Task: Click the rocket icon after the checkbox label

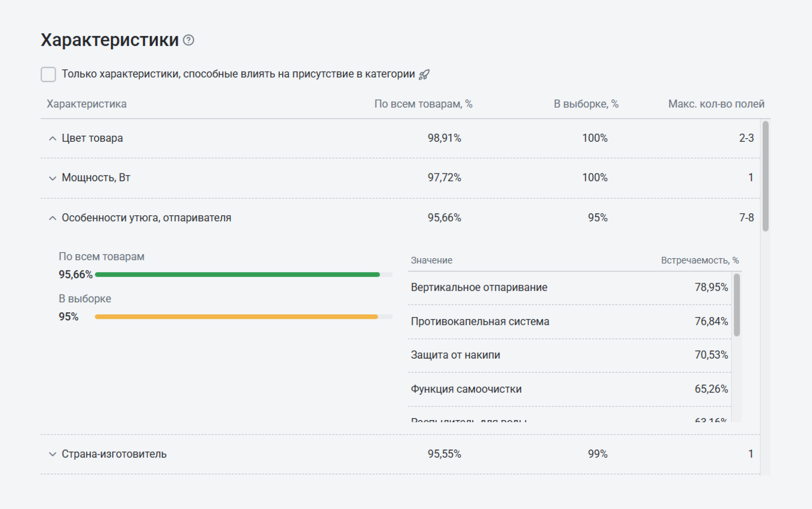Action: point(424,75)
